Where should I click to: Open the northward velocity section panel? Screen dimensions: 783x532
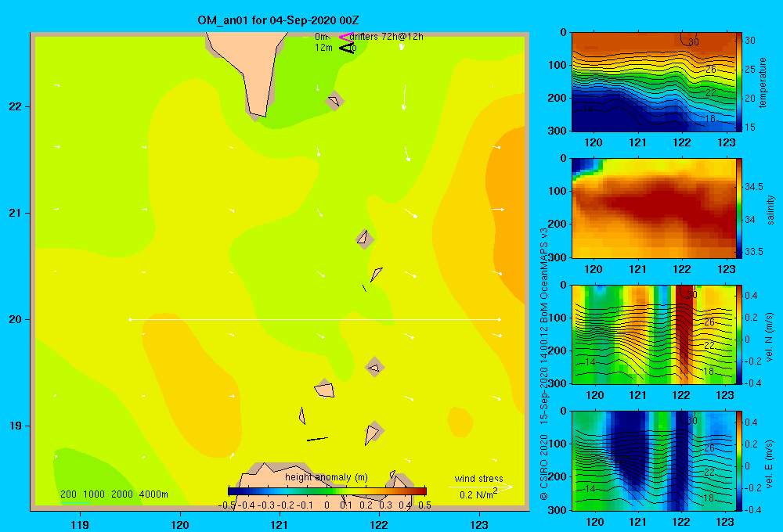(x=653, y=334)
